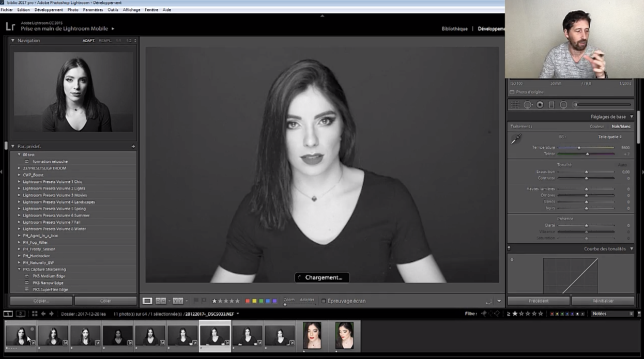This screenshot has height=359, width=644.
Task: Choose Noir/blanc treatment
Action: tap(621, 127)
